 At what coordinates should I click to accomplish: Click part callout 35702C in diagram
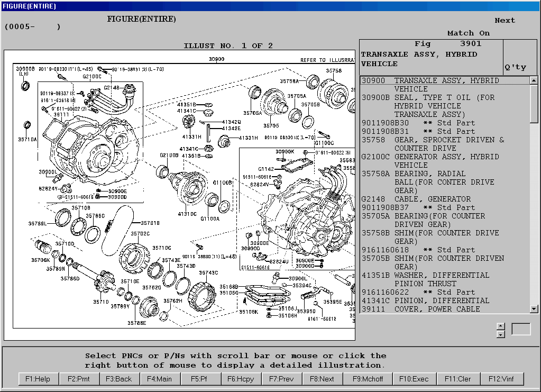[x=140, y=234]
